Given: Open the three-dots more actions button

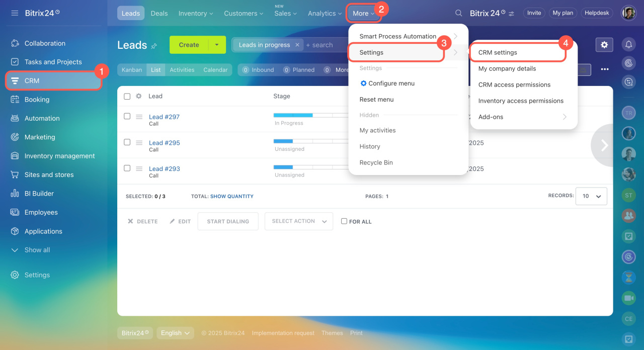Looking at the screenshot, I should 604,69.
